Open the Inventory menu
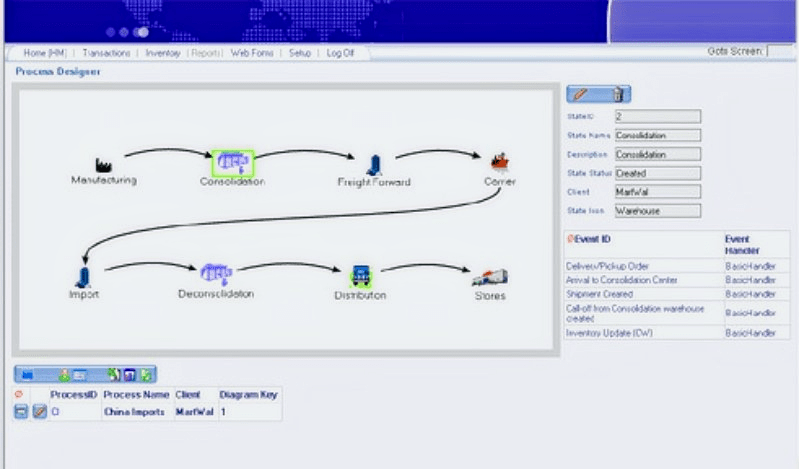The image size is (799, 469). pyautogui.click(x=163, y=52)
